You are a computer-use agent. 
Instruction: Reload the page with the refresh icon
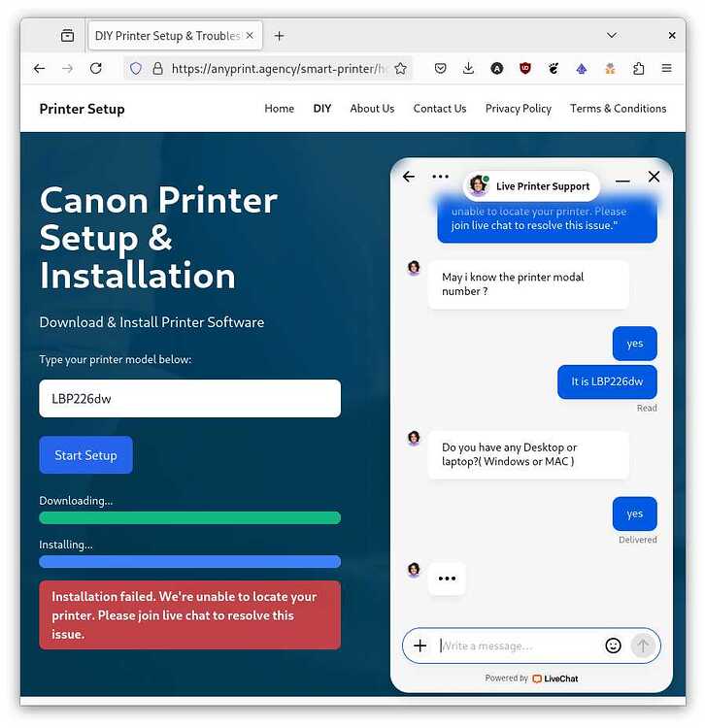click(x=96, y=69)
